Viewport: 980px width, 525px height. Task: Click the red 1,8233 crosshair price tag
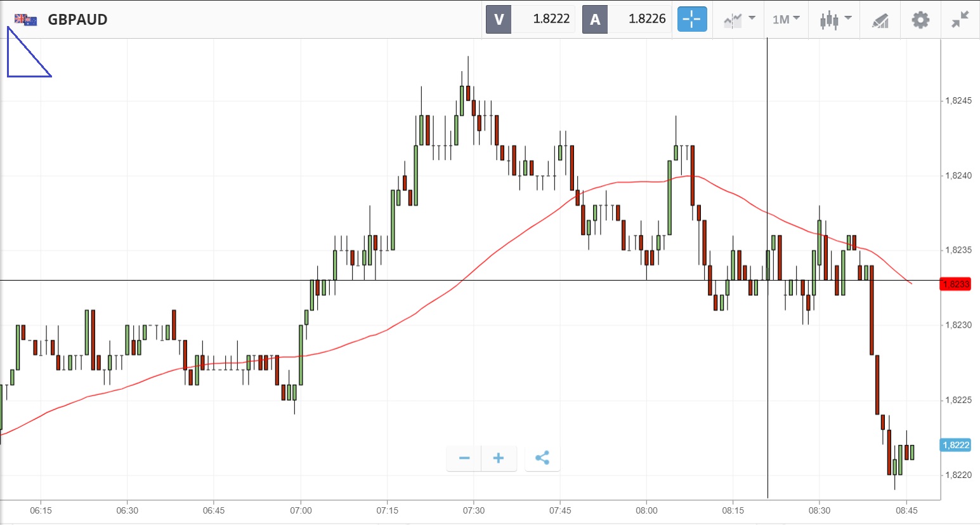click(955, 284)
